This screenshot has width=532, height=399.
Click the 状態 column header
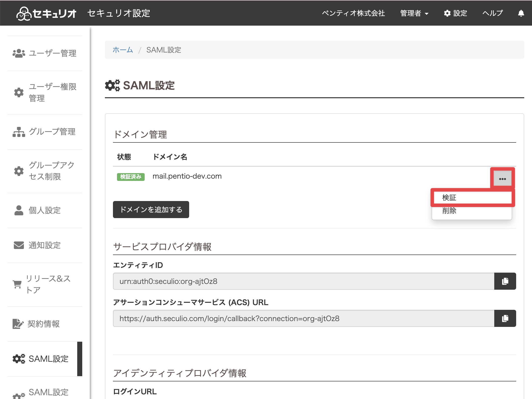coord(124,157)
